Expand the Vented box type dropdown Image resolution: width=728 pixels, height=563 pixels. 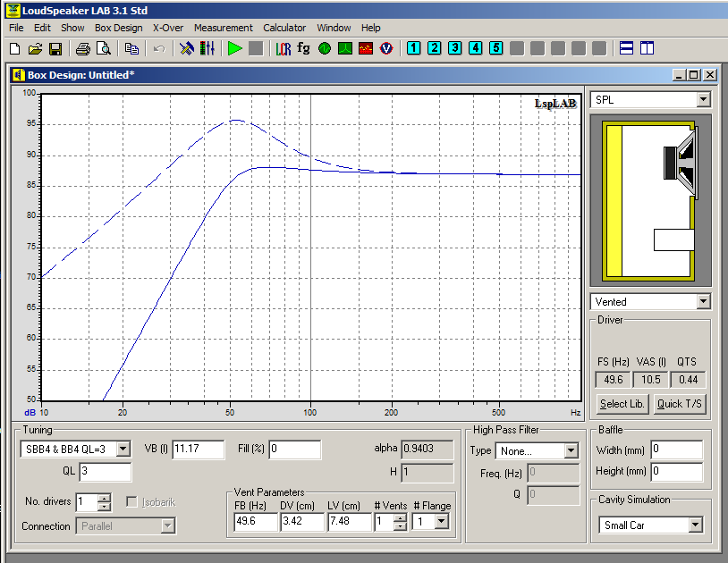703,302
